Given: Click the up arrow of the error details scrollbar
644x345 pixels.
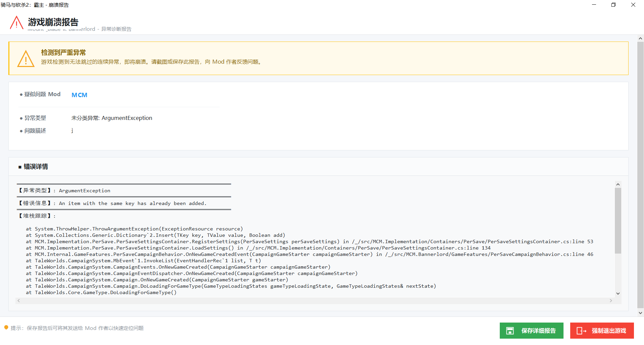Looking at the screenshot, I should click(618, 184).
